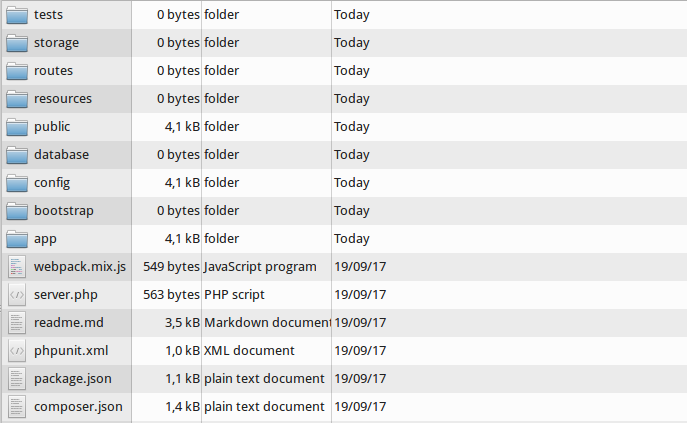Click the config folder name
Image resolution: width=687 pixels, height=423 pixels.
(x=52, y=183)
